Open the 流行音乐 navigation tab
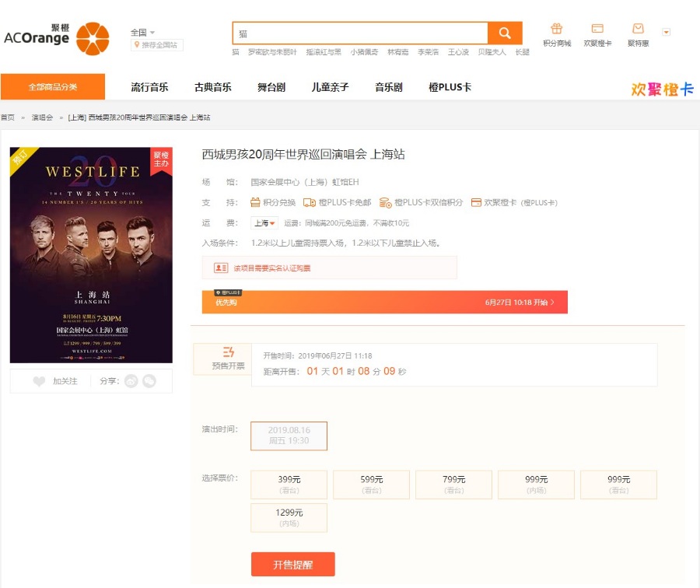The image size is (700, 588). click(149, 87)
